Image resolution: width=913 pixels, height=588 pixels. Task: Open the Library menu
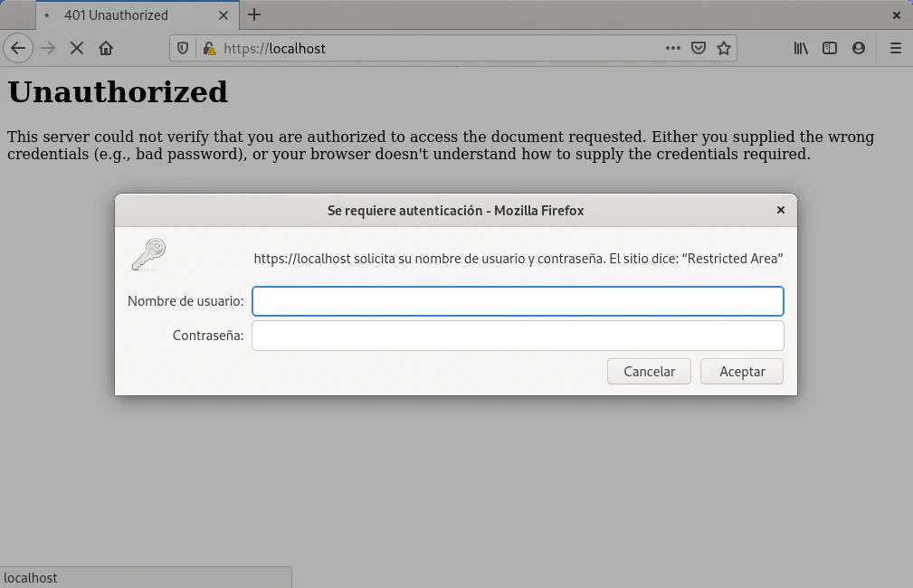(801, 48)
